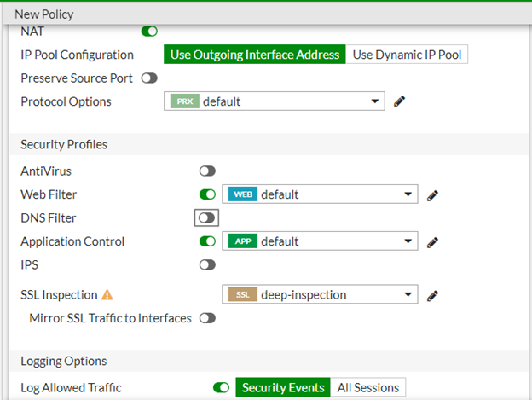Click the green WEB badge icon
532x400 pixels.
tap(243, 194)
